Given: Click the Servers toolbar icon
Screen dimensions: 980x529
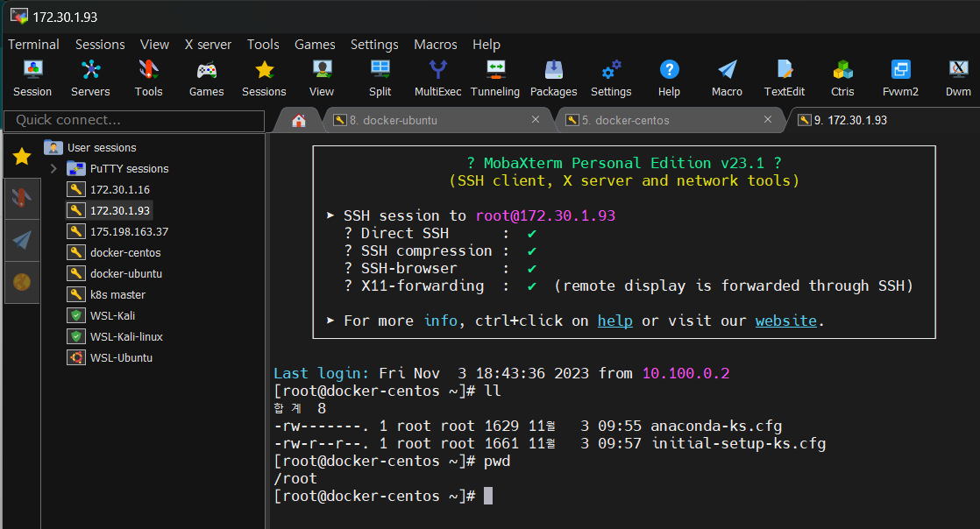Looking at the screenshot, I should [x=90, y=78].
